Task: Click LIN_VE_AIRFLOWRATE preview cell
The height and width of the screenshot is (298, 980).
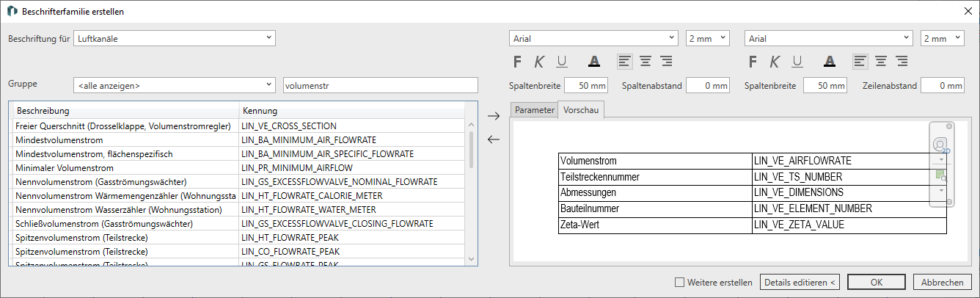Action: 849,161
